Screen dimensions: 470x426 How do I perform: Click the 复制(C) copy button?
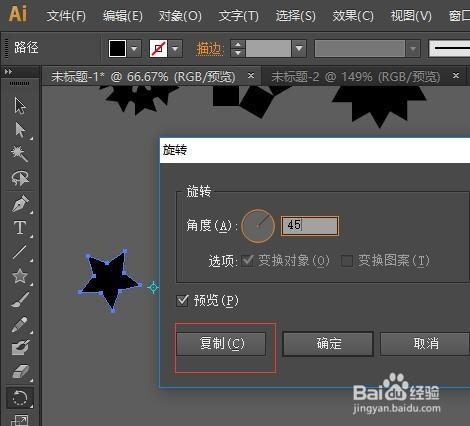click(221, 344)
